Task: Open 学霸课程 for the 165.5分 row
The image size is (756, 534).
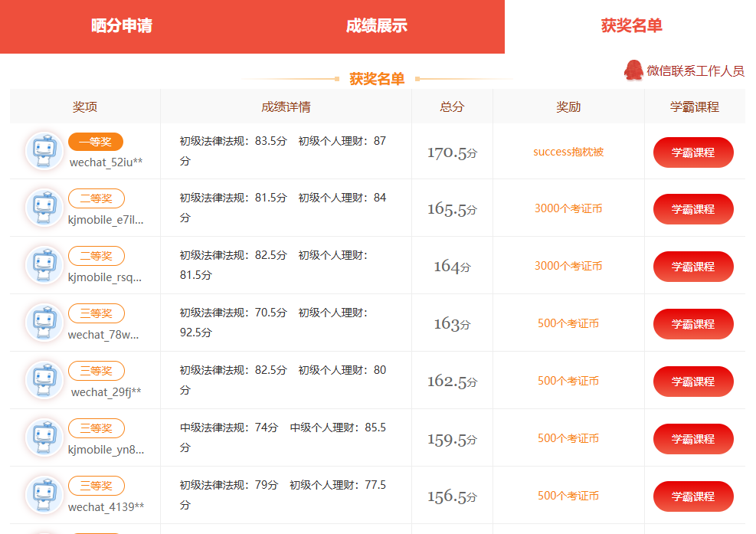Action: click(x=693, y=209)
